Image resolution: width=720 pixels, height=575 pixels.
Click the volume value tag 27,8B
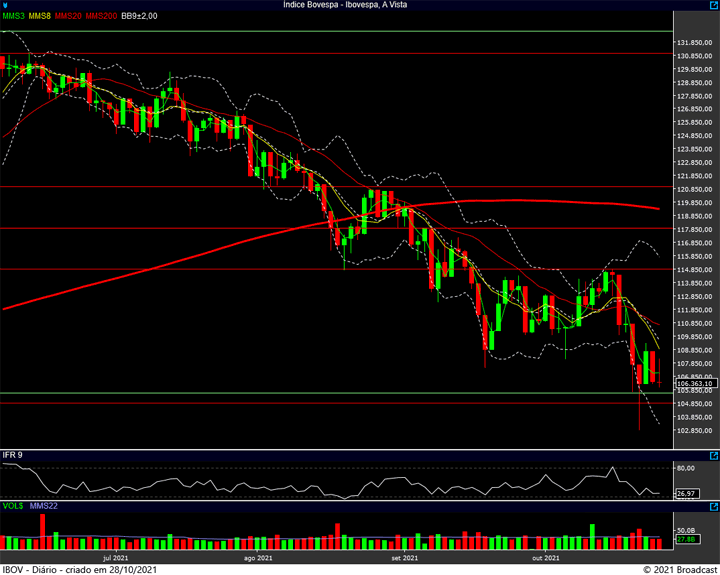687,539
